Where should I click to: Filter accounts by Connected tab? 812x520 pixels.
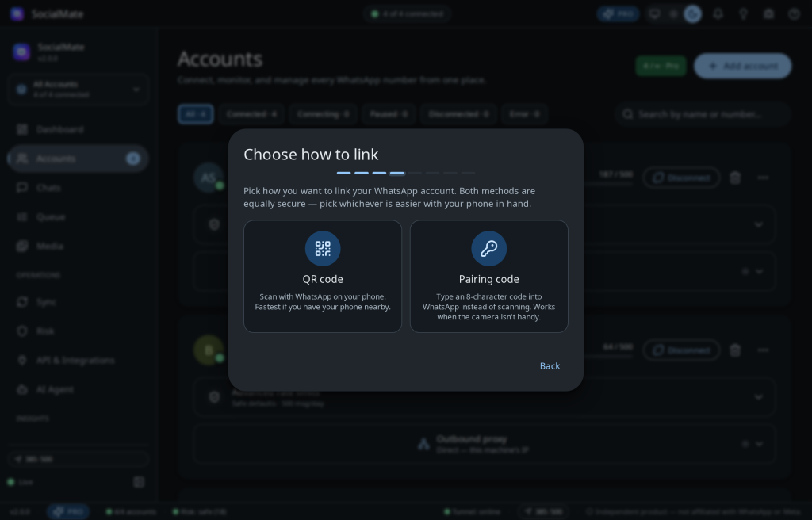point(251,114)
